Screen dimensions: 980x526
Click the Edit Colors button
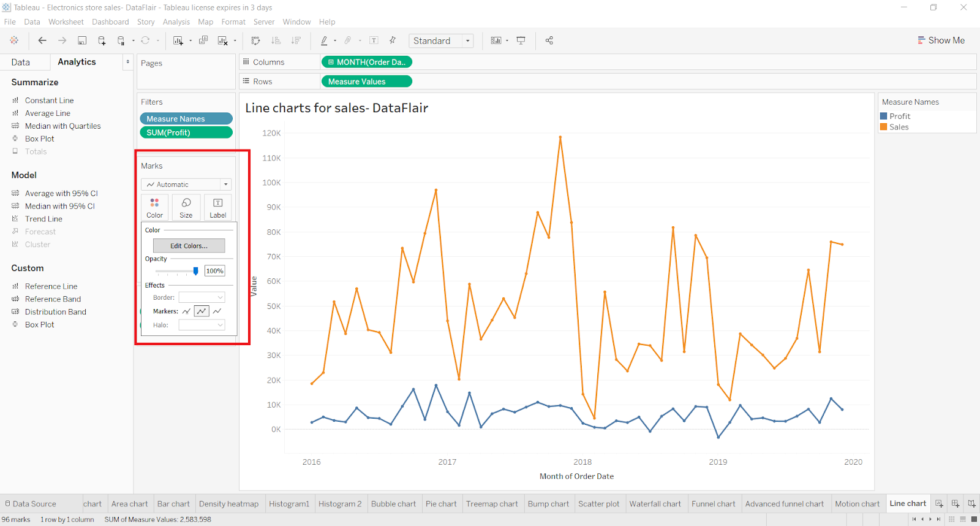coord(189,246)
